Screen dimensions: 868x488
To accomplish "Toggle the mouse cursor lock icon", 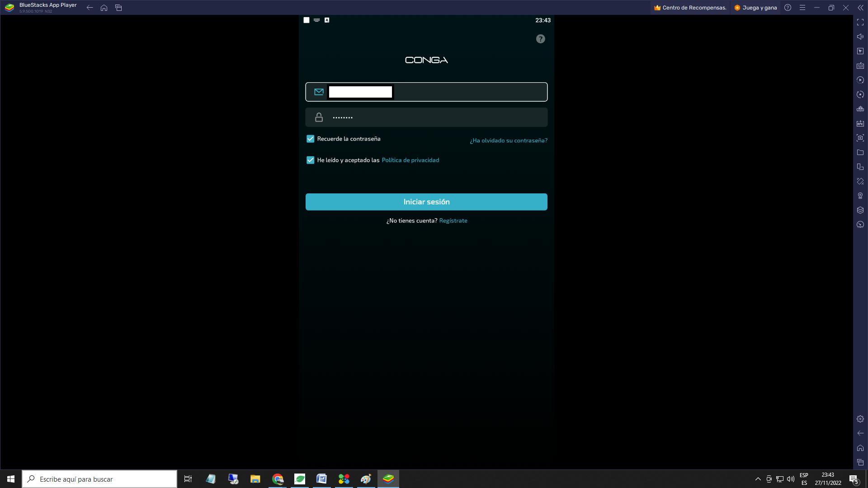I will tap(860, 51).
